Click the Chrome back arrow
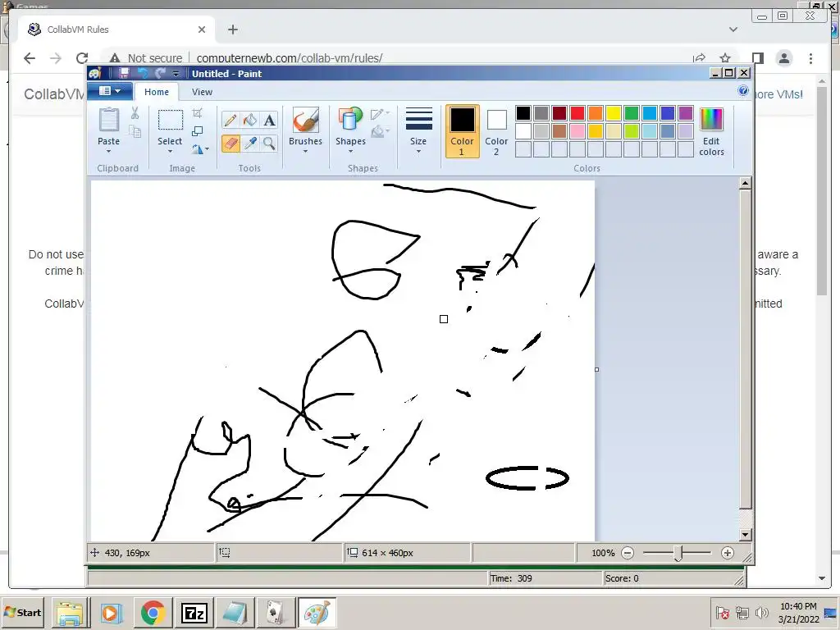 tap(30, 58)
